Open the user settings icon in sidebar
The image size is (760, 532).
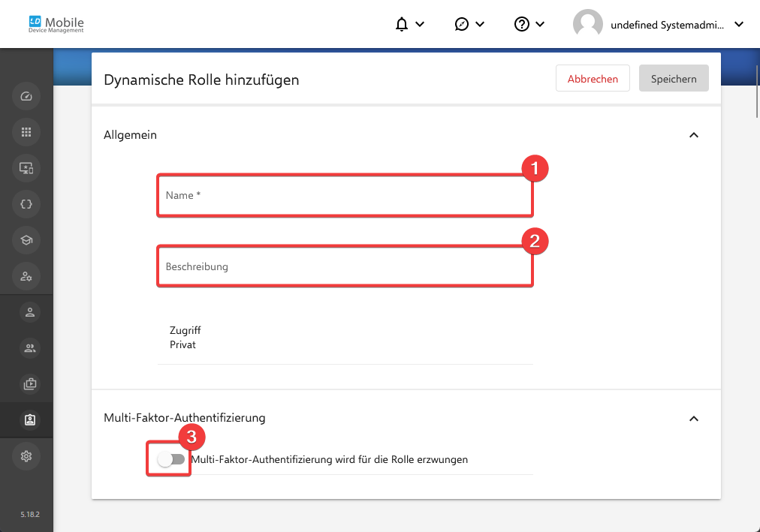click(x=26, y=276)
